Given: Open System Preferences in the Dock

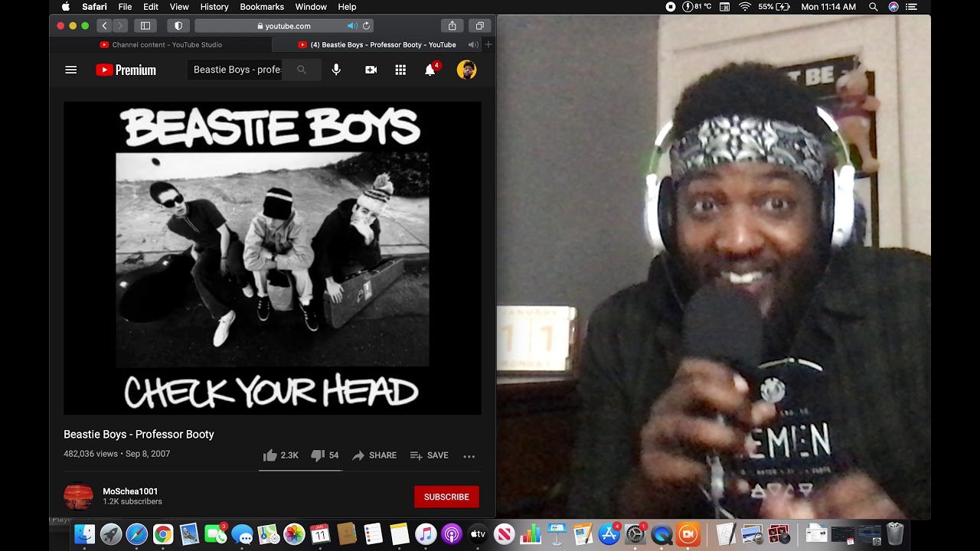Looking at the screenshot, I should [635, 534].
